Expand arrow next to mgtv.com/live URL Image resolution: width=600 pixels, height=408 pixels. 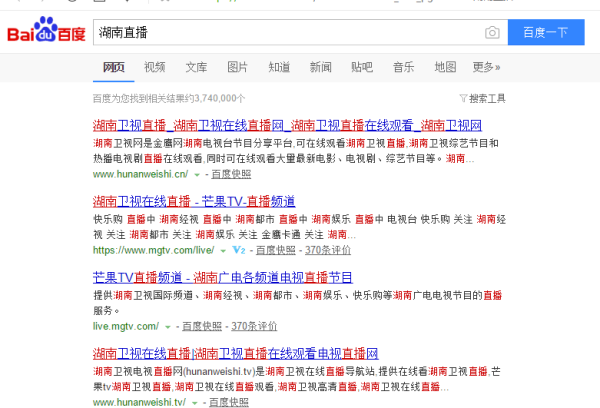point(223,251)
